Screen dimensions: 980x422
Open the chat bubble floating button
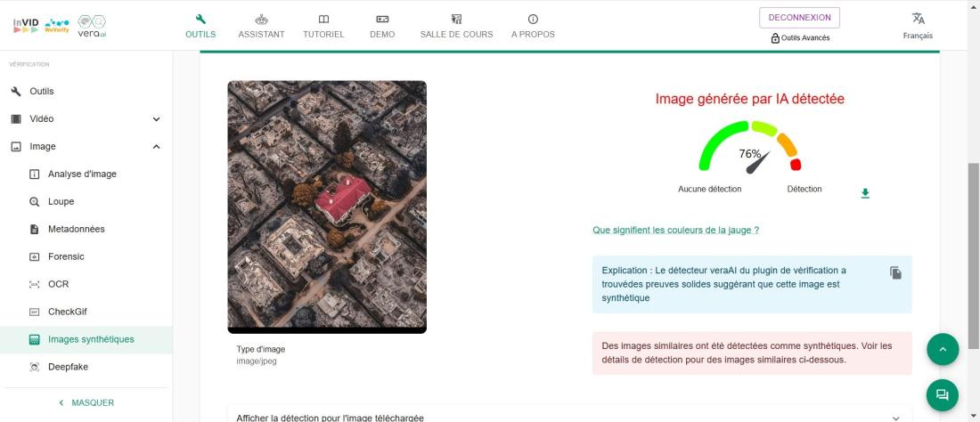click(x=943, y=394)
